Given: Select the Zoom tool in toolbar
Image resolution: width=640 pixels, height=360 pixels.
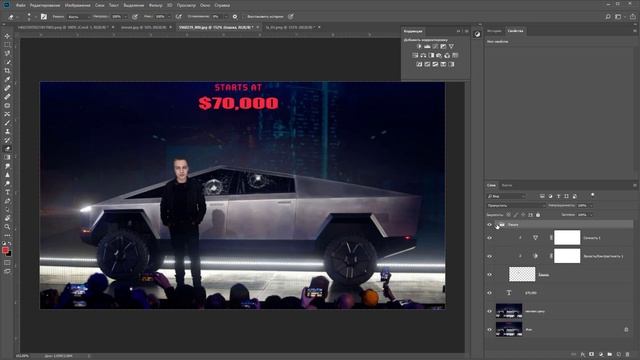Looking at the screenshot, I should coord(7,227).
